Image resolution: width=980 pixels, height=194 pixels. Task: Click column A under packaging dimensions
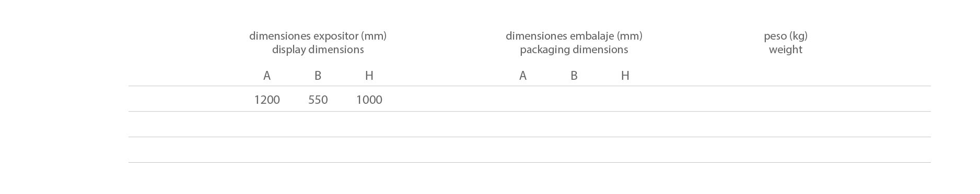522,76
